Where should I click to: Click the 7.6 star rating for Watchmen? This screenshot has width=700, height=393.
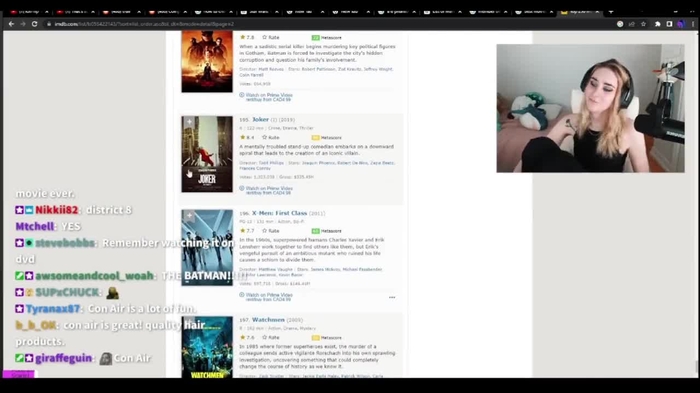pyautogui.click(x=247, y=338)
